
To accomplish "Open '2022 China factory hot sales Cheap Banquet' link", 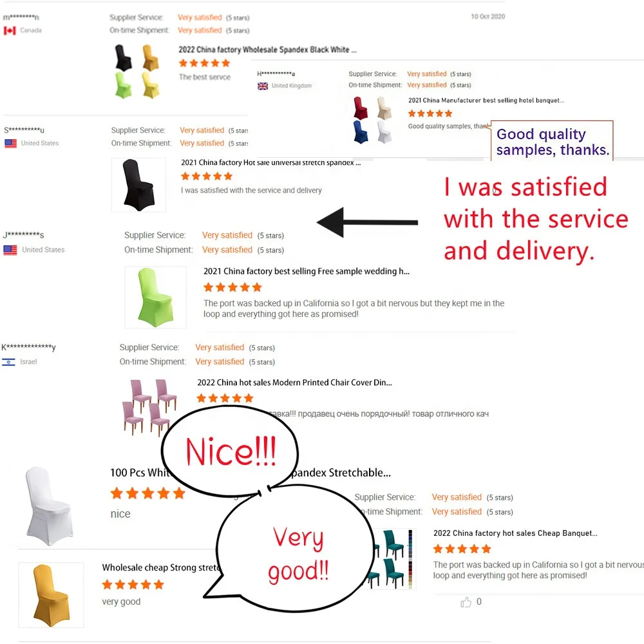I will (515, 533).
